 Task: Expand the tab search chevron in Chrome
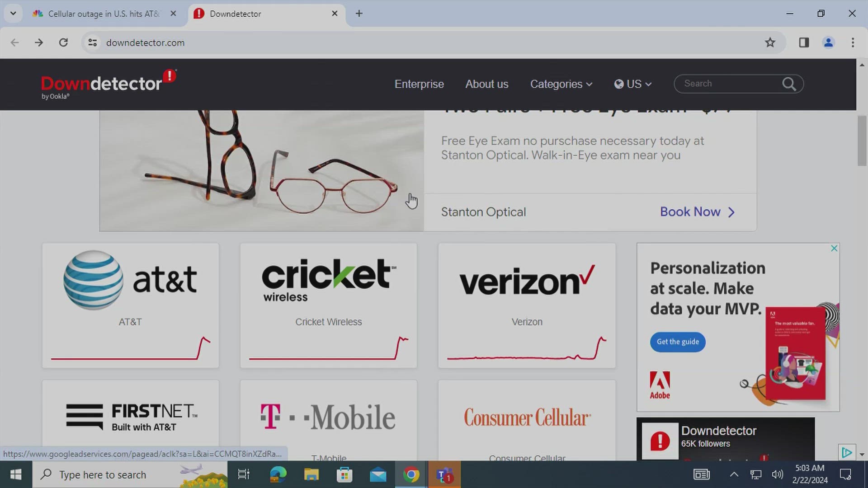tap(13, 14)
